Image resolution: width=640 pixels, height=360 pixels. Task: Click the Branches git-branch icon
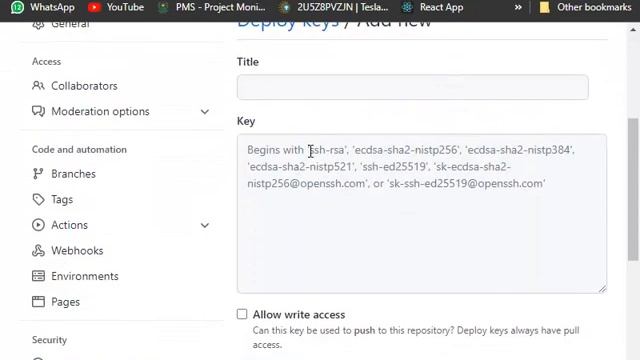click(38, 174)
